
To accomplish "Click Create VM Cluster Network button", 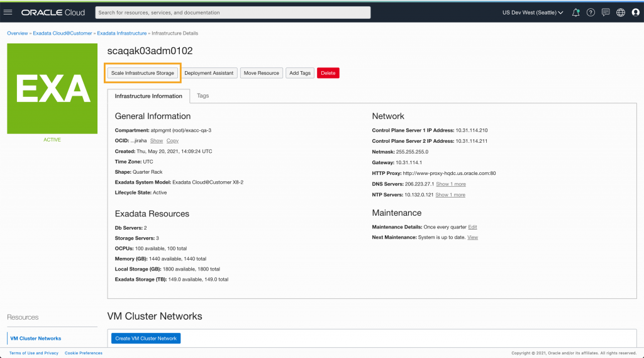I will 146,338.
